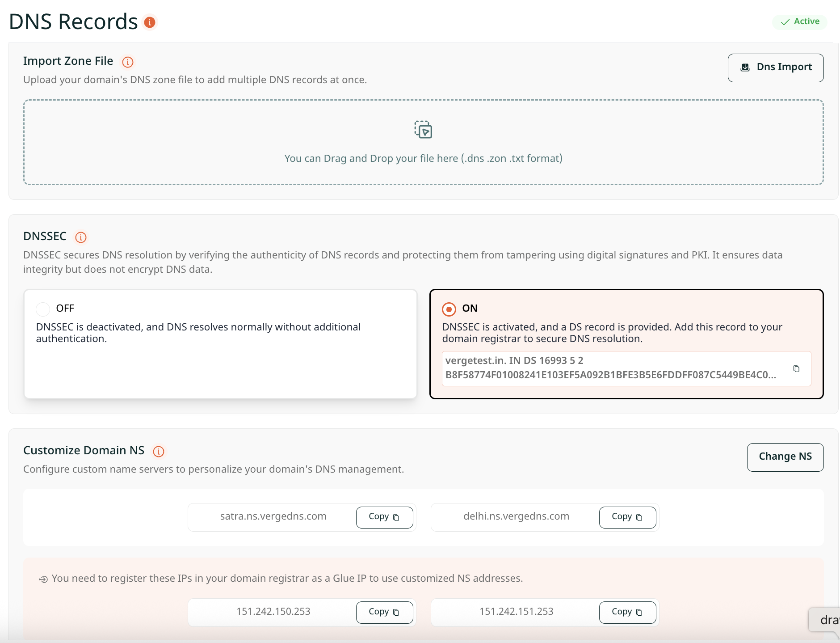The width and height of the screenshot is (840, 643).
Task: Copy the 151.242.150.253 Glue IP
Action: 384,613
